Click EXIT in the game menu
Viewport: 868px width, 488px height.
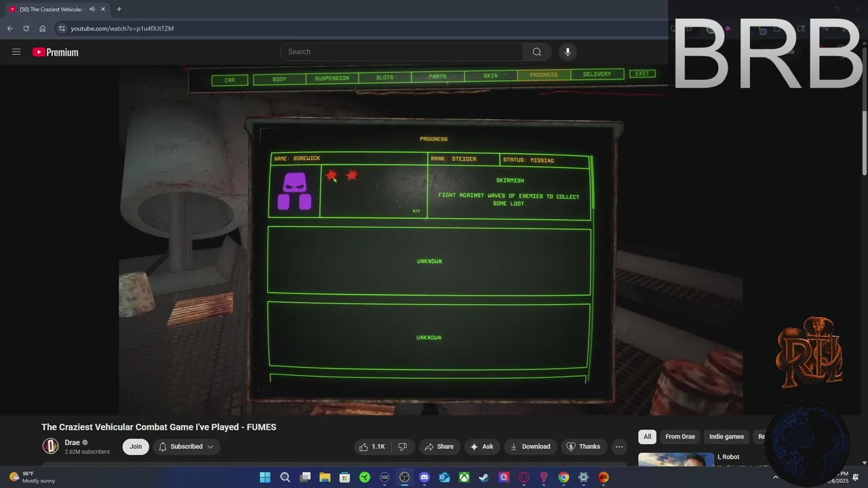642,73
